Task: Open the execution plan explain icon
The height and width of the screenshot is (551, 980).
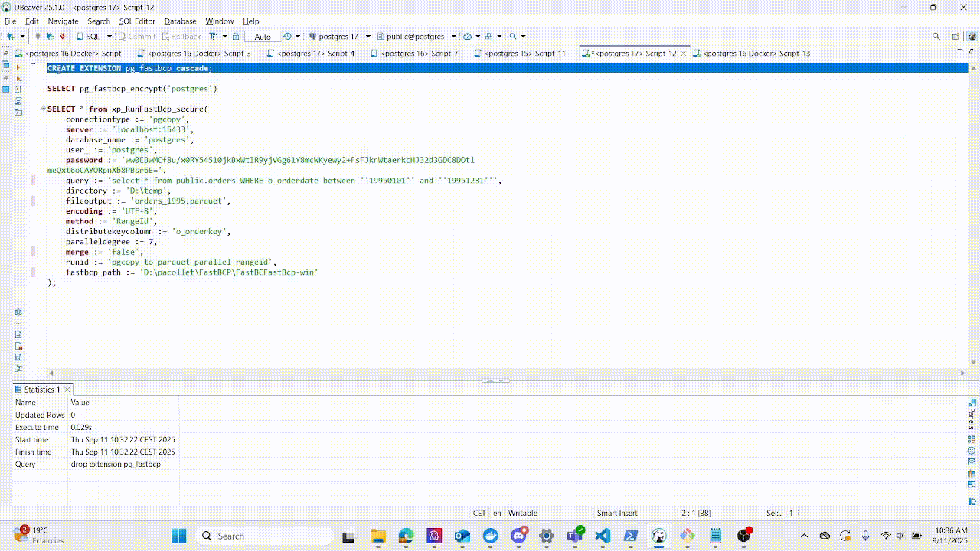Action: pyautogui.click(x=18, y=100)
